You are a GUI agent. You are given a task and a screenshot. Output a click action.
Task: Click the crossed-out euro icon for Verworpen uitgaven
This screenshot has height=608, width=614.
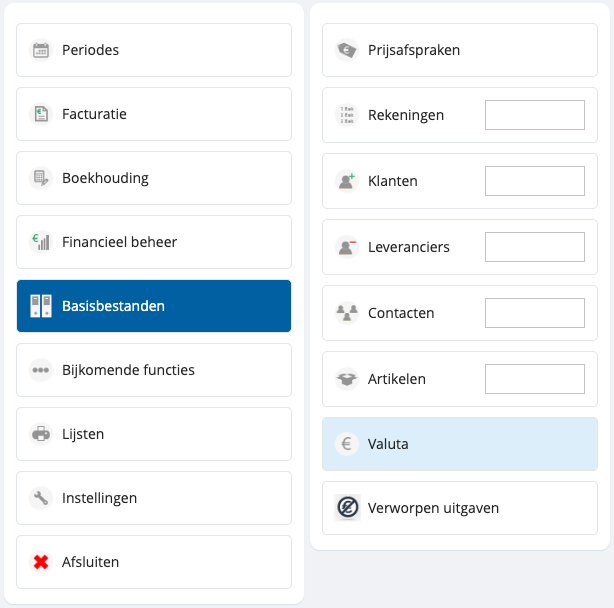pyautogui.click(x=346, y=508)
